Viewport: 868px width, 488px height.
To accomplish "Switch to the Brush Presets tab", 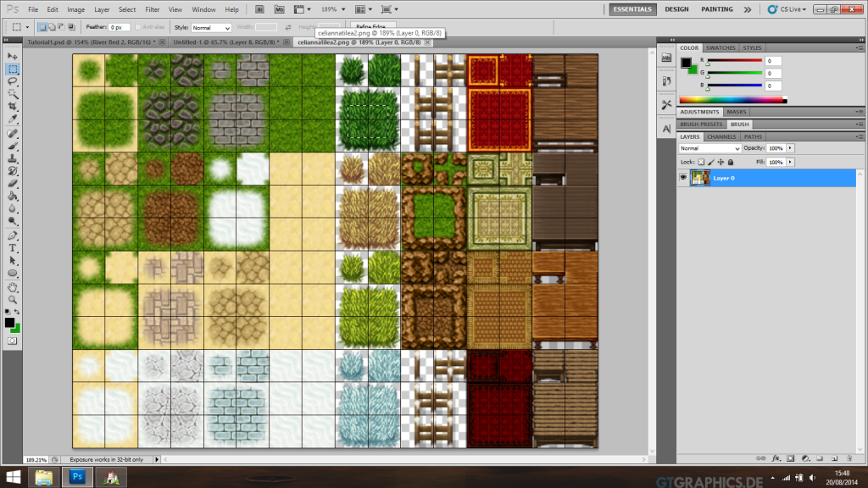I will (701, 125).
